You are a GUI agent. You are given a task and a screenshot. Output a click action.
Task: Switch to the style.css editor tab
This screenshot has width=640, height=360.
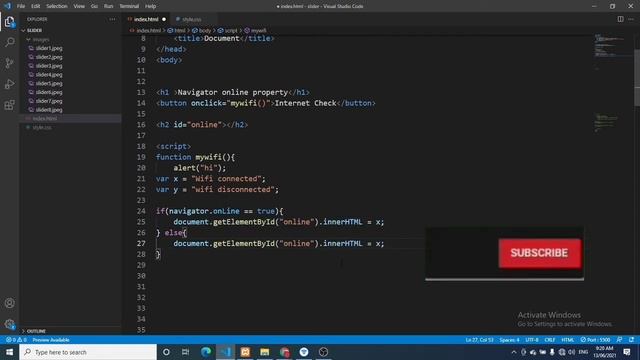coord(191,19)
